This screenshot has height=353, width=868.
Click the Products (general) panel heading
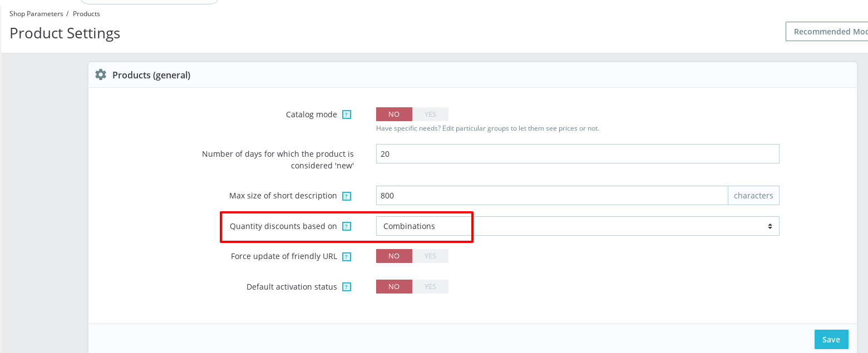(x=151, y=75)
